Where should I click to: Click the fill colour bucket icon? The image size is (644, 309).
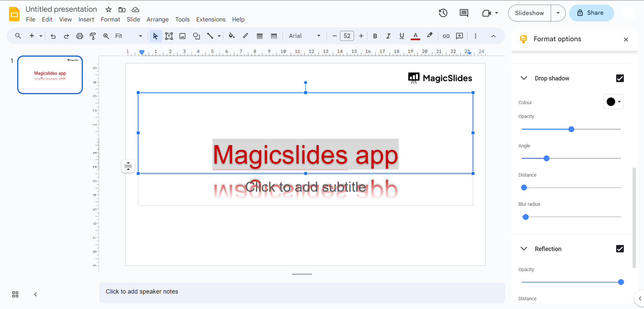tap(231, 36)
